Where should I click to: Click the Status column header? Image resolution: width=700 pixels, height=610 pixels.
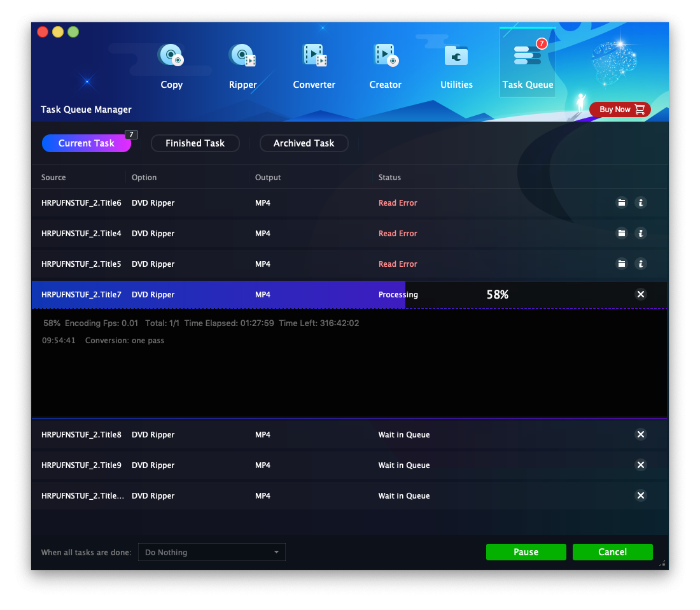pyautogui.click(x=389, y=177)
